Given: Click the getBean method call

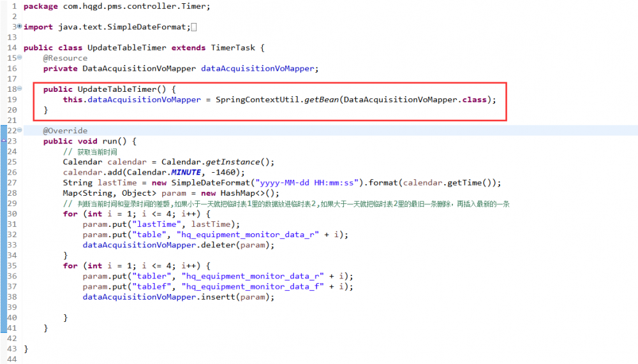Looking at the screenshot, I should point(321,99).
